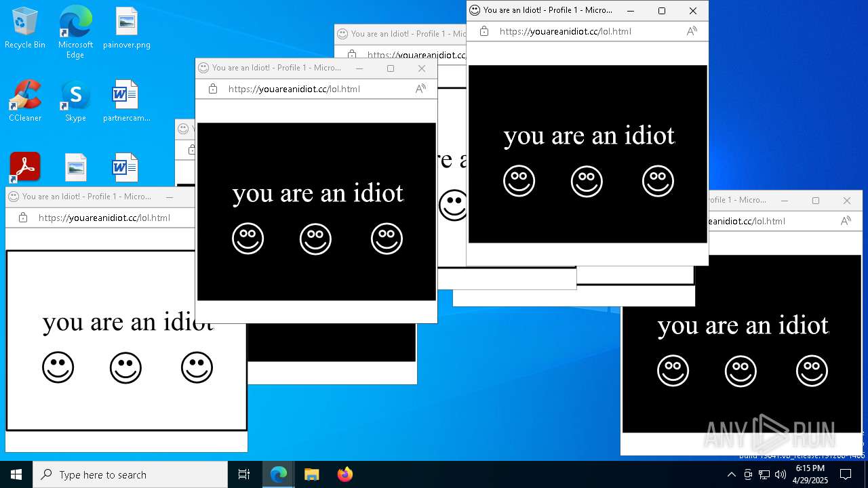Screen dimensions: 868x488
Task: Open Adobe Acrobat desktop shortcut
Action: (x=25, y=167)
